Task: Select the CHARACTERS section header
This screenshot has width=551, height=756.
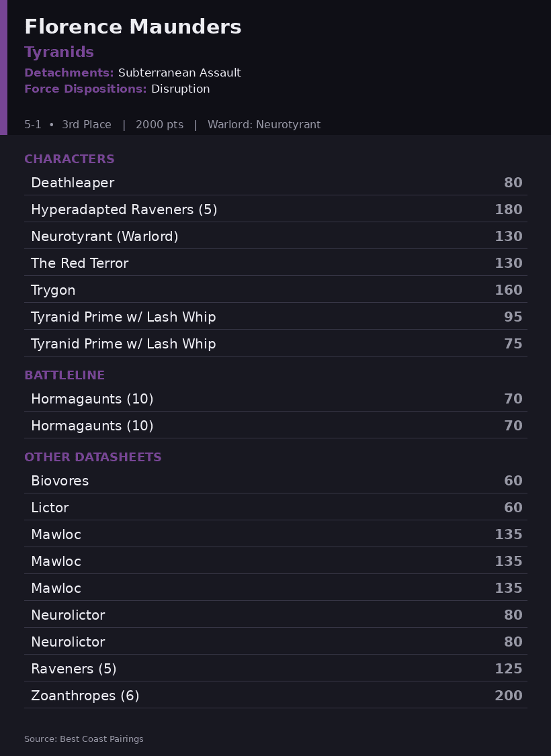Action: click(x=69, y=159)
